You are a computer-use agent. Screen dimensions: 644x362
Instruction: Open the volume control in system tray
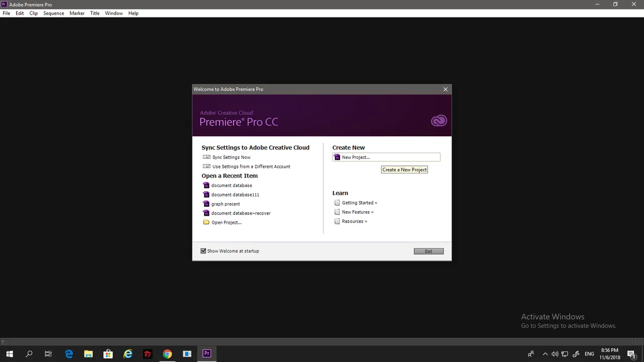coord(555,354)
